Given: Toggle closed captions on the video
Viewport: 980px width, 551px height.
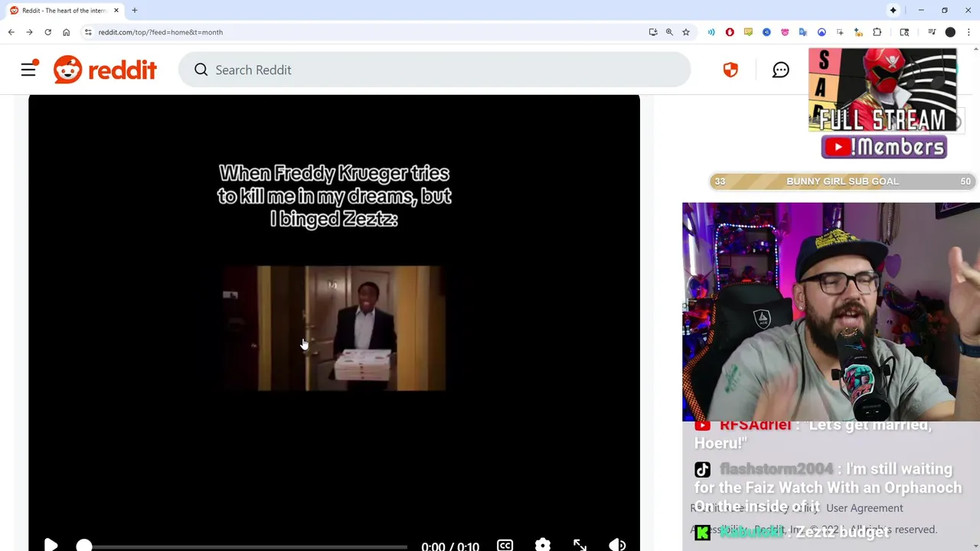Looking at the screenshot, I should click(505, 545).
